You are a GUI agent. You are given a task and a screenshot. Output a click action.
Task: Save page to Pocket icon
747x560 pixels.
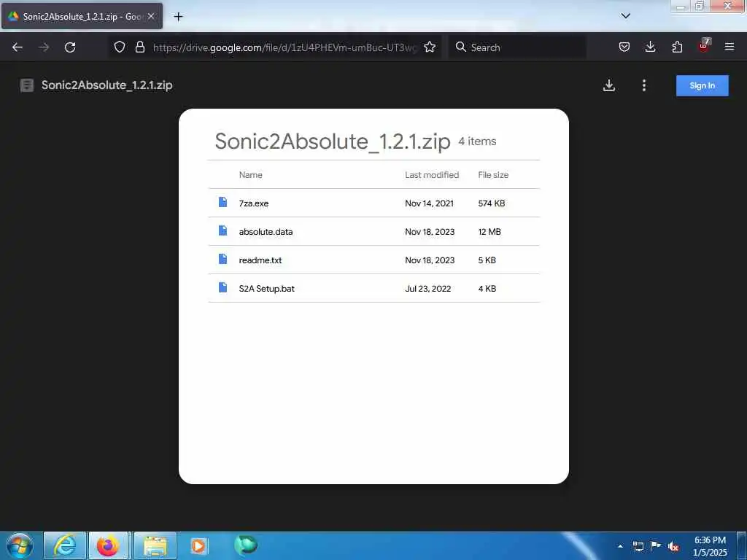624,47
